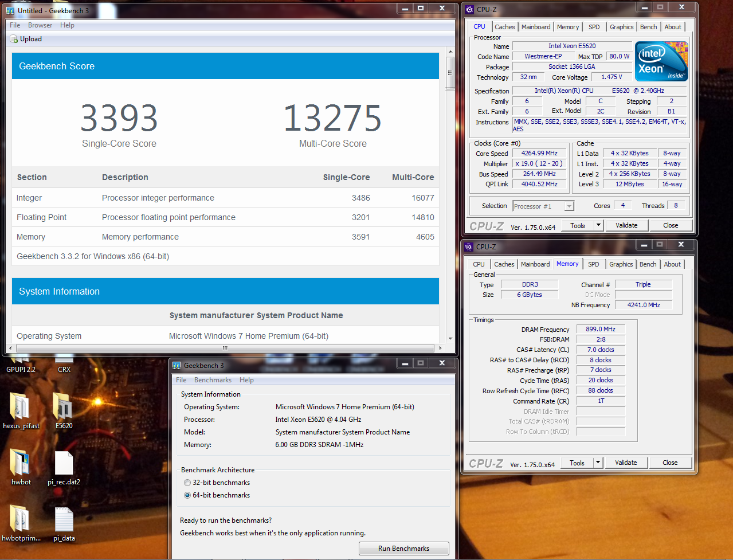Screen dimensions: 733x560
Task: Click Close button in top CPU-Z window
Action: pos(671,225)
